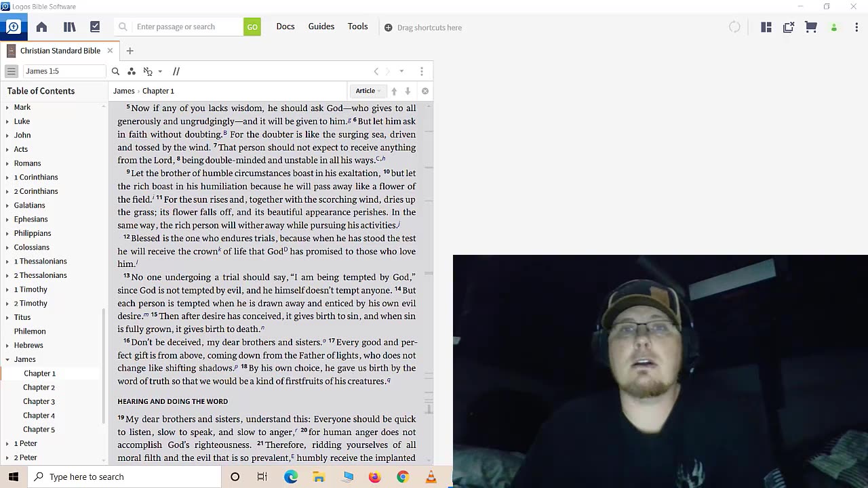The height and width of the screenshot is (488, 868).
Task: Click the James 1:5 reference box
Action: coord(64,71)
